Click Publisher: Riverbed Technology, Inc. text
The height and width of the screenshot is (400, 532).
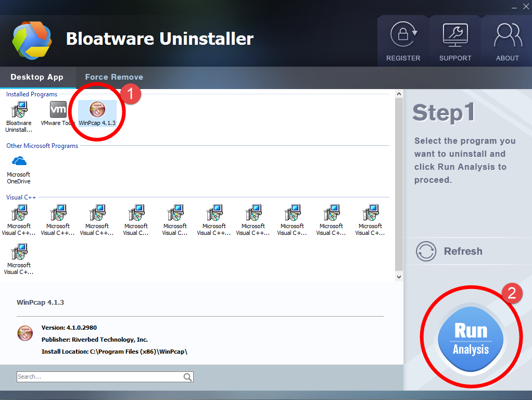pos(95,340)
